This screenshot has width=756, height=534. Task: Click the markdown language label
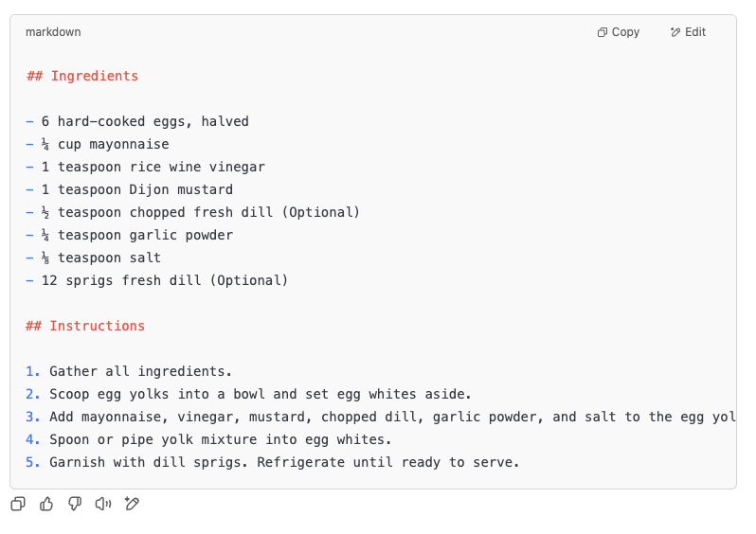tap(53, 32)
